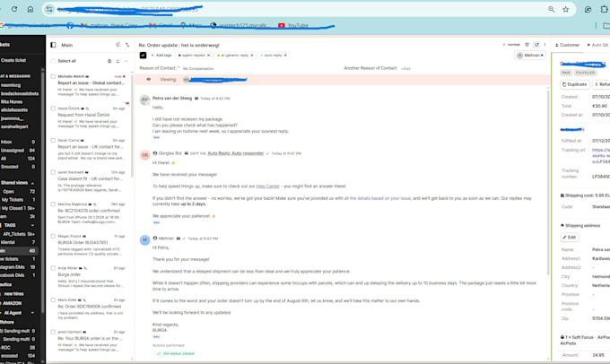Open the Unassigned view

point(18,150)
